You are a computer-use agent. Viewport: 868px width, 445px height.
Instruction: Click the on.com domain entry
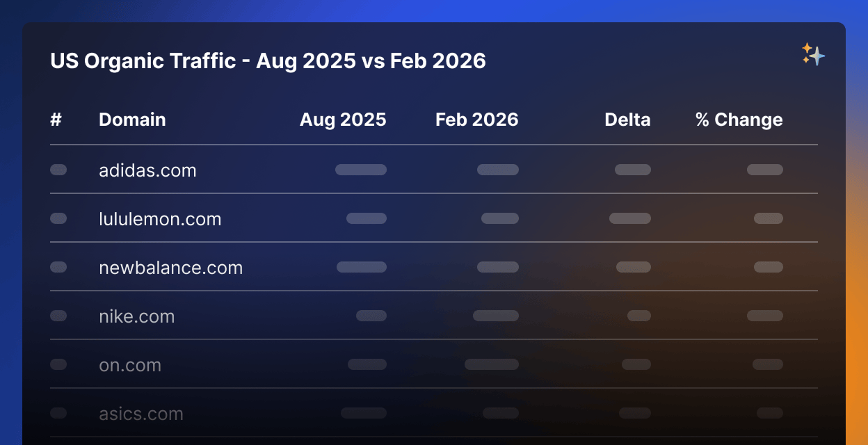tap(130, 365)
